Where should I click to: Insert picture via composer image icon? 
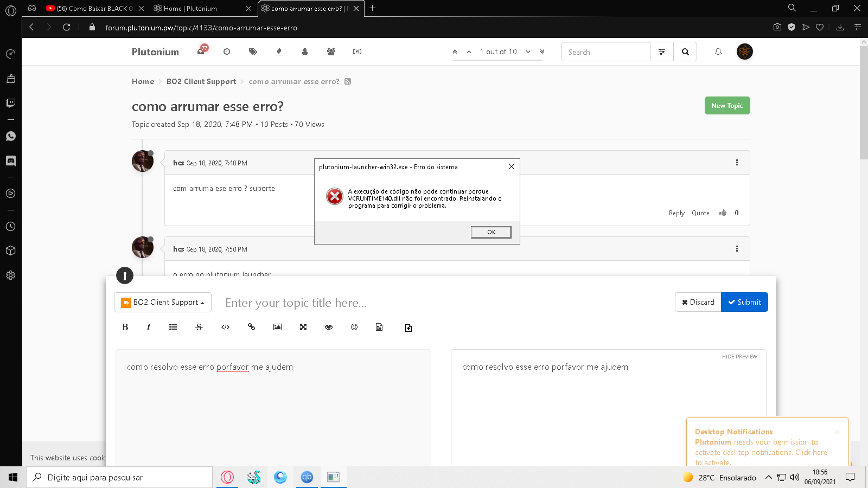tap(277, 327)
